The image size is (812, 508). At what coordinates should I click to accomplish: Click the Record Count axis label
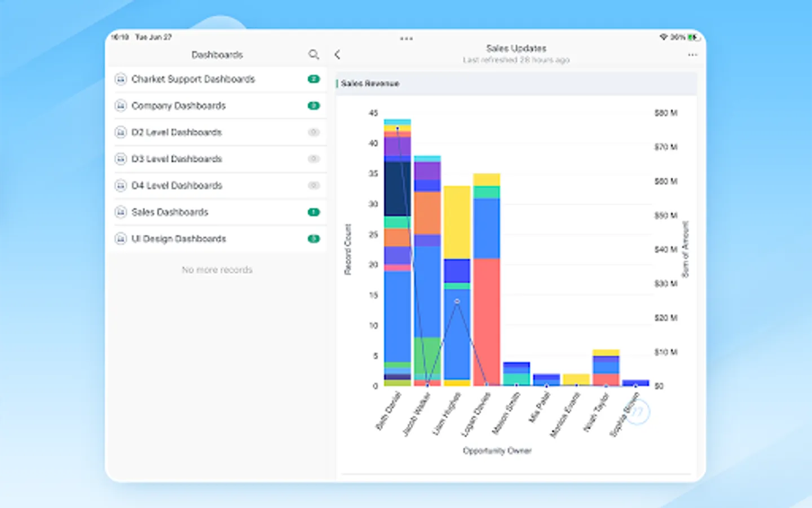pos(348,249)
